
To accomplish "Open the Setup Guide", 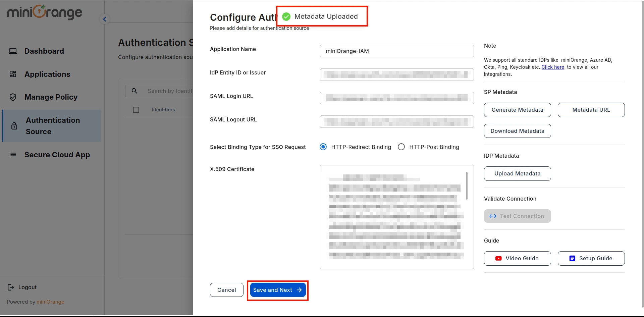I will point(591,258).
